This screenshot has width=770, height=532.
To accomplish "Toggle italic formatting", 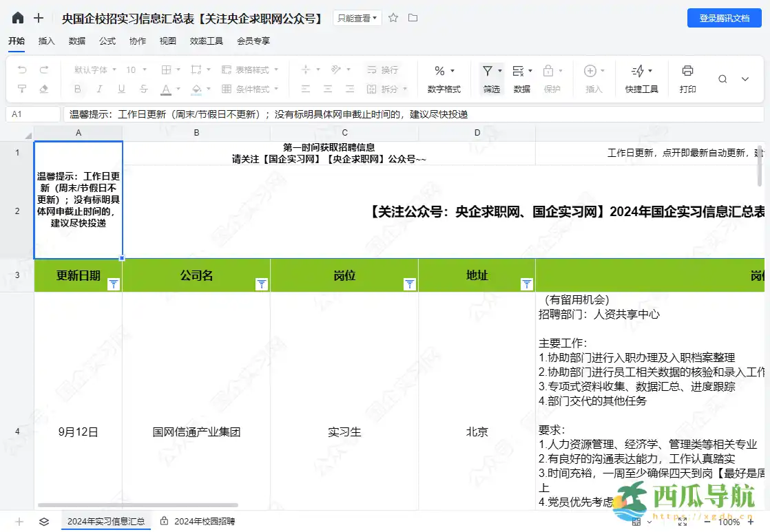I will [x=100, y=89].
